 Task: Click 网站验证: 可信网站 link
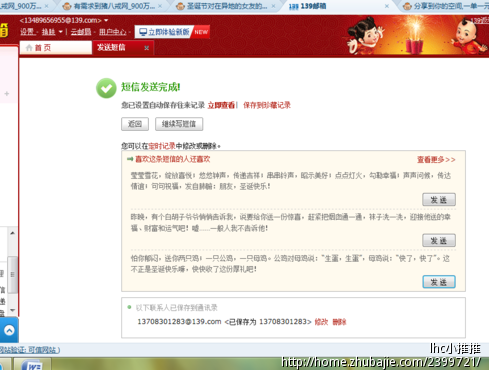(x=29, y=350)
